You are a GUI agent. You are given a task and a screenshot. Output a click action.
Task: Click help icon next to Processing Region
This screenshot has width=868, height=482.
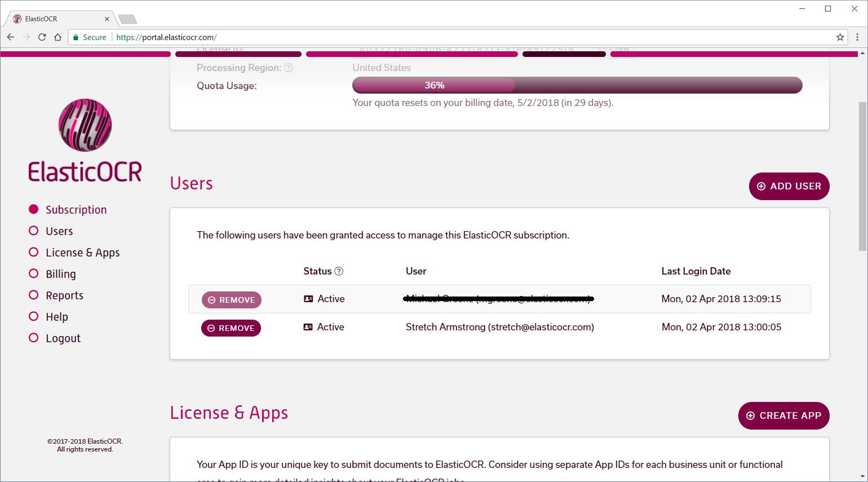click(289, 68)
